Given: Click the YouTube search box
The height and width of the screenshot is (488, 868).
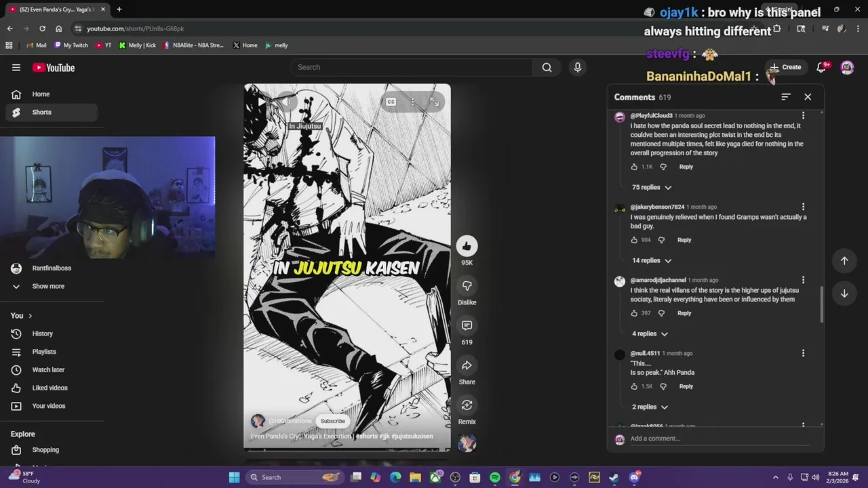Looking at the screenshot, I should coord(412,67).
